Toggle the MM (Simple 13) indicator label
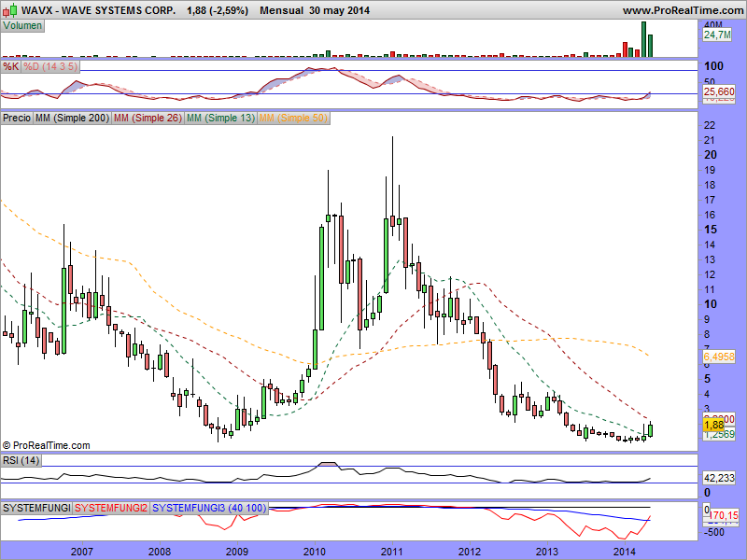 point(220,118)
